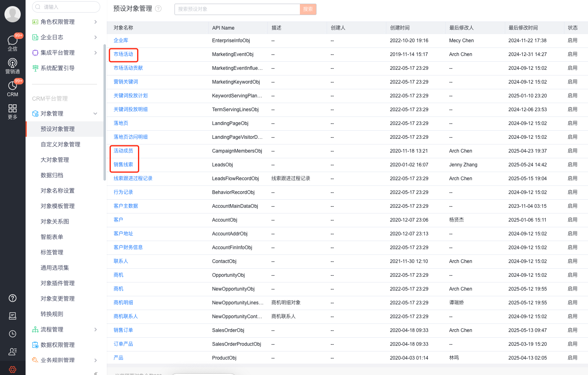Click the 企业日志 menu icon
The width and height of the screenshot is (588, 375).
[35, 37]
